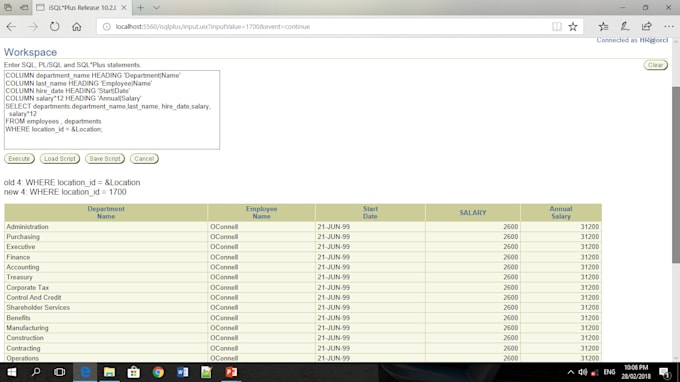The image size is (680, 382).
Task: Close the iSQL*Plus tab
Action: point(124,7)
